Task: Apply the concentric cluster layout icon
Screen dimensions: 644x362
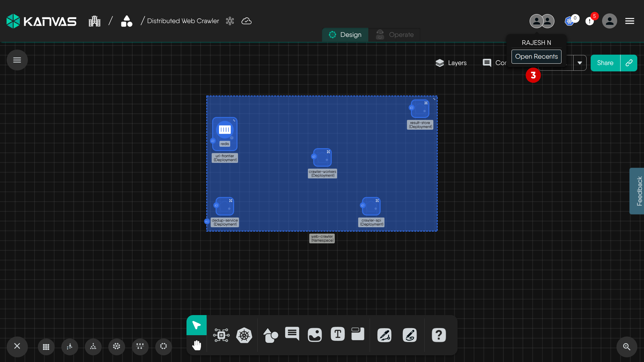Action: [117, 347]
